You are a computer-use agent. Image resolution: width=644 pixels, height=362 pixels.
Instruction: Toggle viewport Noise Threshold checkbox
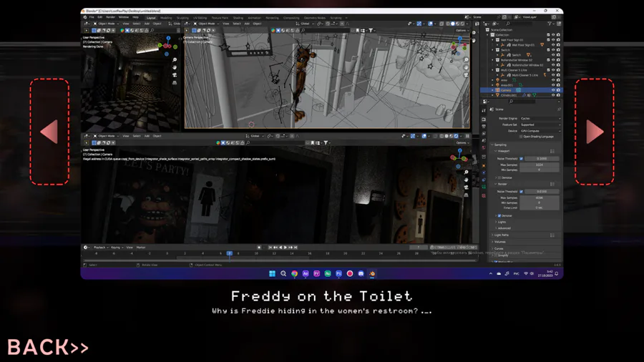click(x=521, y=158)
